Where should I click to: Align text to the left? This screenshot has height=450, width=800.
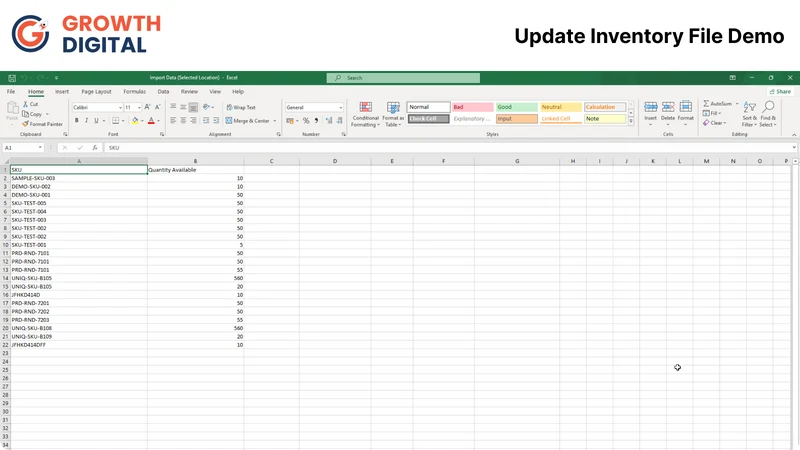(x=173, y=121)
